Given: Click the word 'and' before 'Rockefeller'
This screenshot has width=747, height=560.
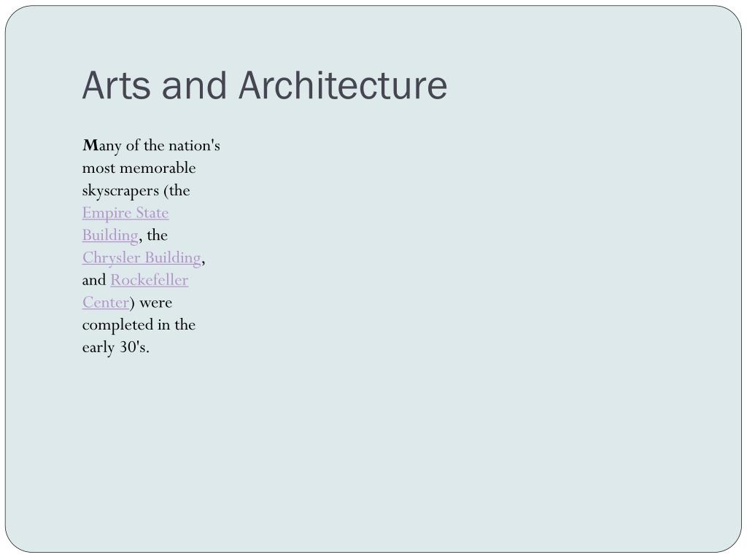Looking at the screenshot, I should point(94,280).
